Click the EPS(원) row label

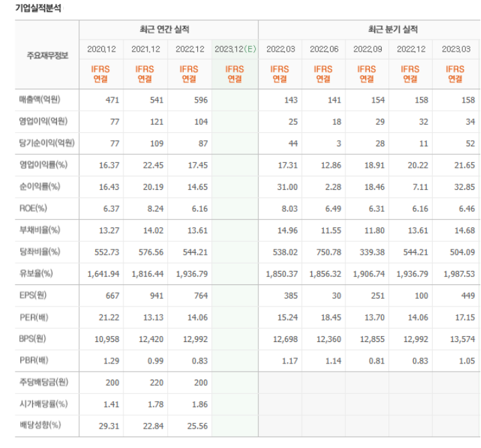click(33, 295)
